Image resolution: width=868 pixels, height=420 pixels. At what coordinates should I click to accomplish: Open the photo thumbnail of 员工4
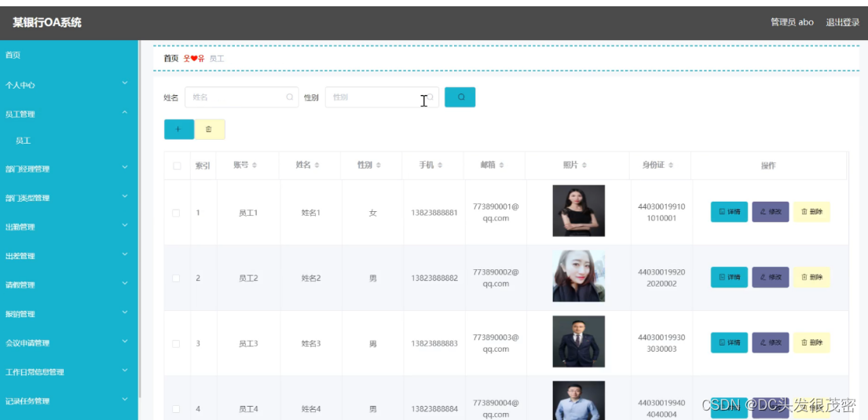coord(578,400)
